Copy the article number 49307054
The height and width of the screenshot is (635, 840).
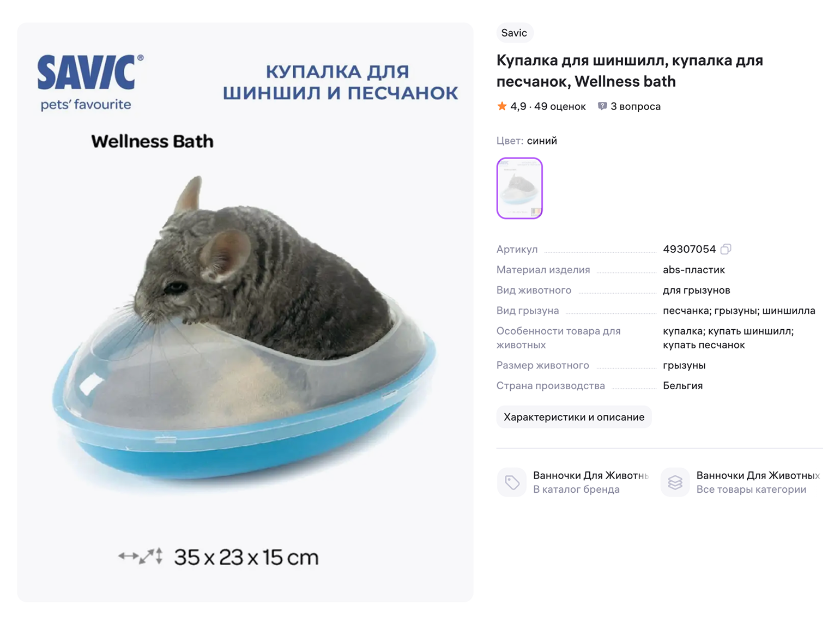(x=726, y=249)
